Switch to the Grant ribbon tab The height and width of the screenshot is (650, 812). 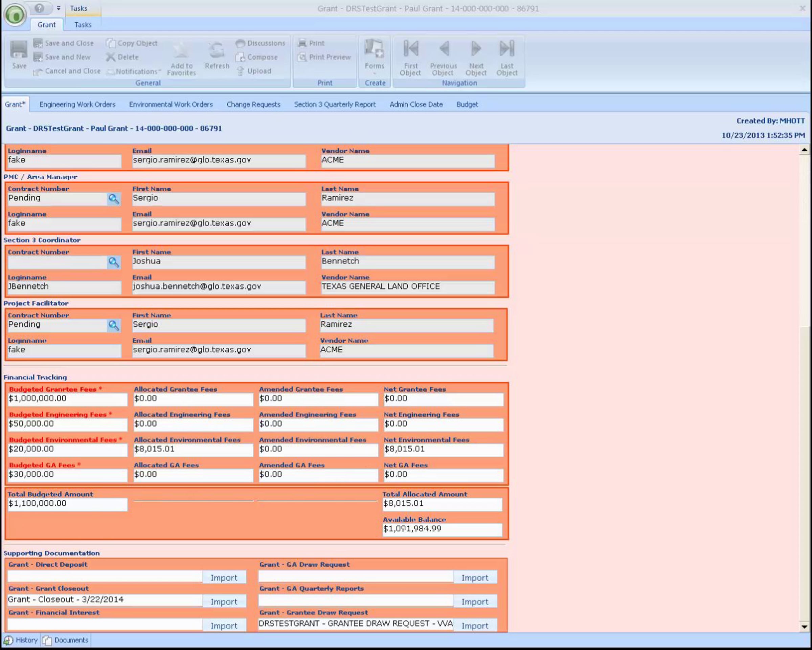(x=46, y=25)
